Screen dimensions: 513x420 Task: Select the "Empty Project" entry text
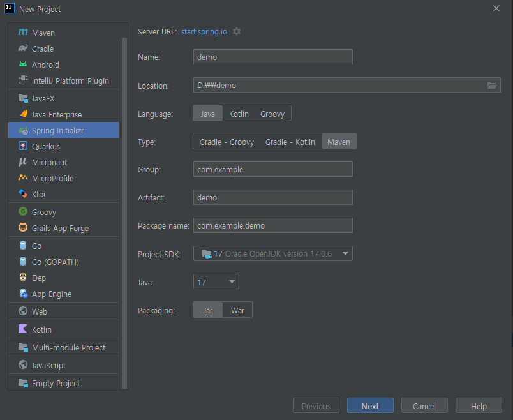(x=56, y=383)
